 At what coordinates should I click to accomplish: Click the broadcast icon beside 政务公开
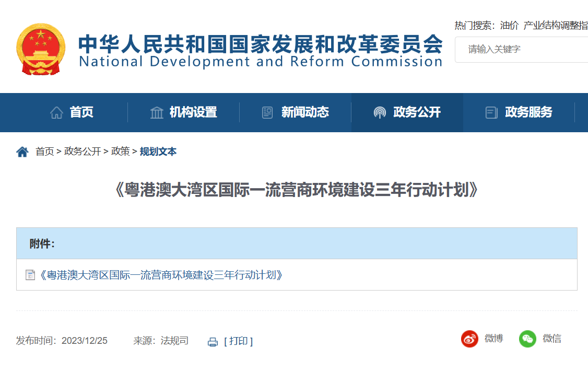point(380,112)
